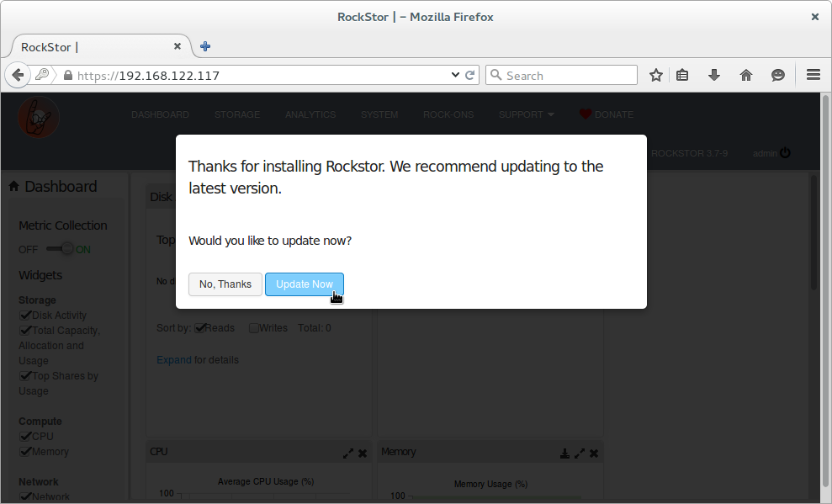Show bookmarks list icon
Viewport: 832px width, 504px height.
682,76
